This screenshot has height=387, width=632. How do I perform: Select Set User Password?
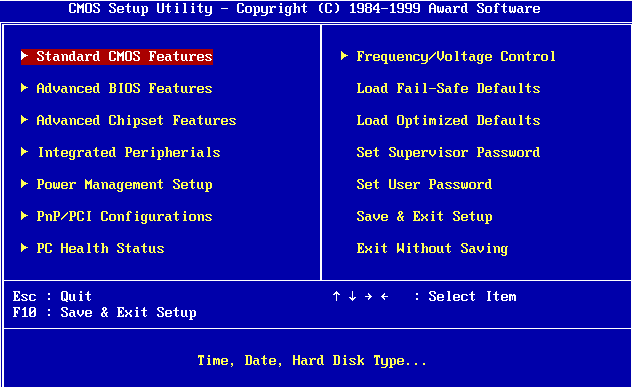[x=424, y=185]
